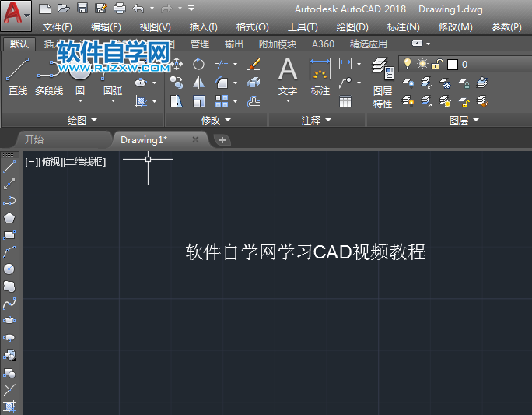Open the View (视图) menu
Viewport: 532px width, 415px height.
click(156, 26)
